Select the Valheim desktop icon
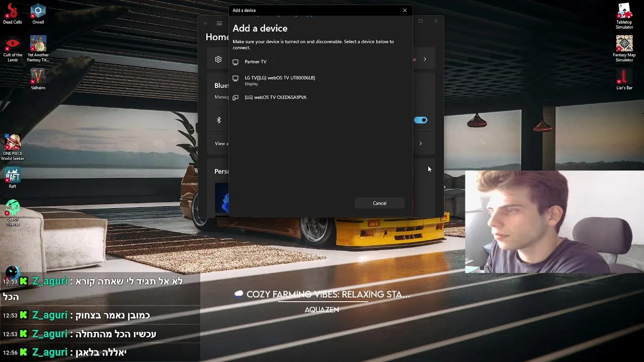Viewport: 644px width, 362px height. 38,79
